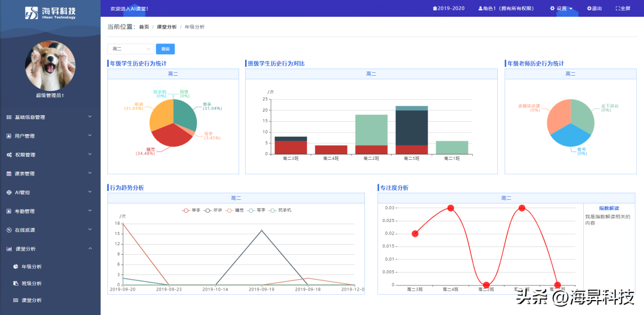Click the 权限管理 gears icon
Viewport: 644px width, 315px height.
click(x=9, y=155)
